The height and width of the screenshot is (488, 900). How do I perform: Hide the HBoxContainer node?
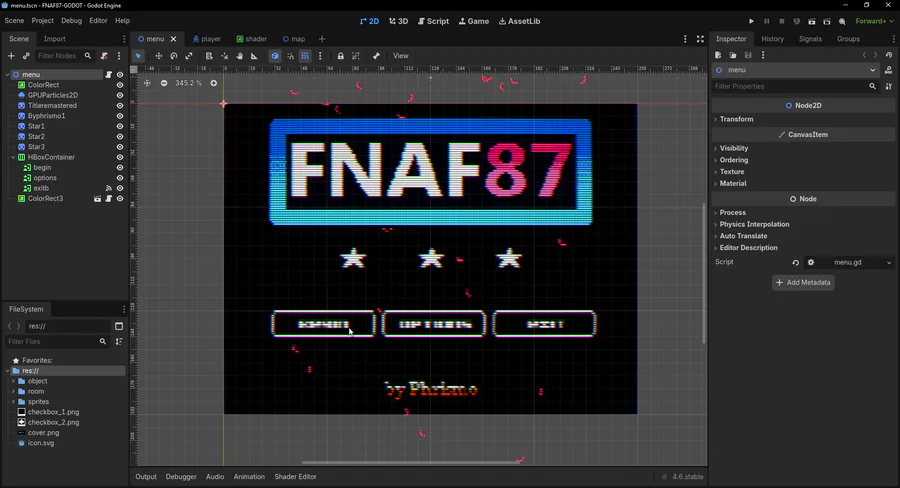(x=120, y=157)
